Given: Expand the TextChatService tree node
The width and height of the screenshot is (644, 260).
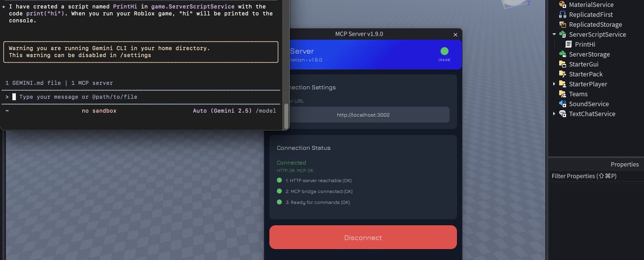Looking at the screenshot, I should 554,114.
